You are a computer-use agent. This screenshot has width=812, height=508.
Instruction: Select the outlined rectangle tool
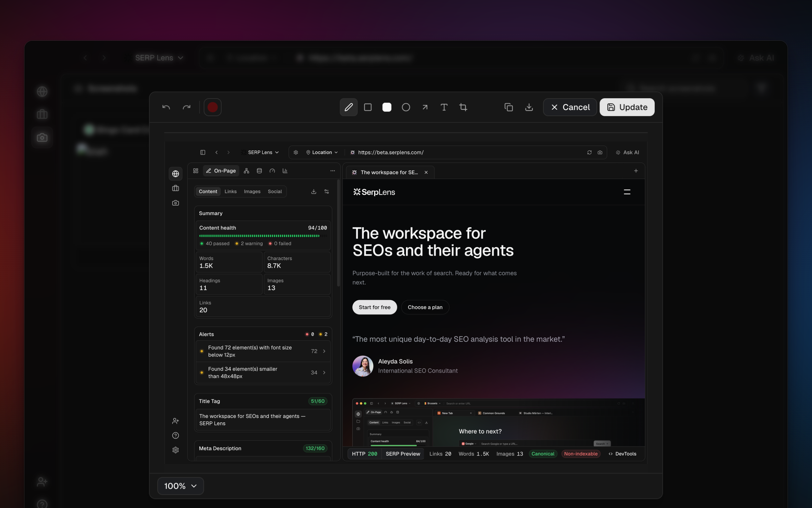pyautogui.click(x=368, y=107)
